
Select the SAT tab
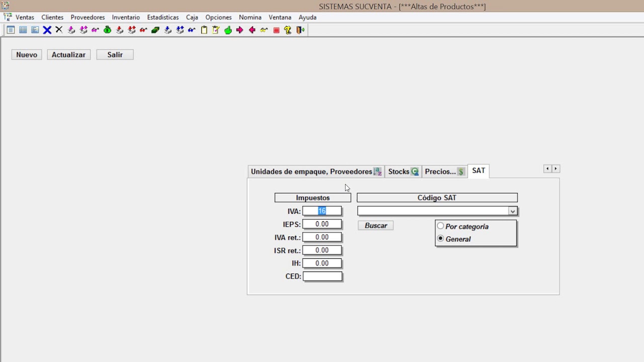pyautogui.click(x=478, y=171)
